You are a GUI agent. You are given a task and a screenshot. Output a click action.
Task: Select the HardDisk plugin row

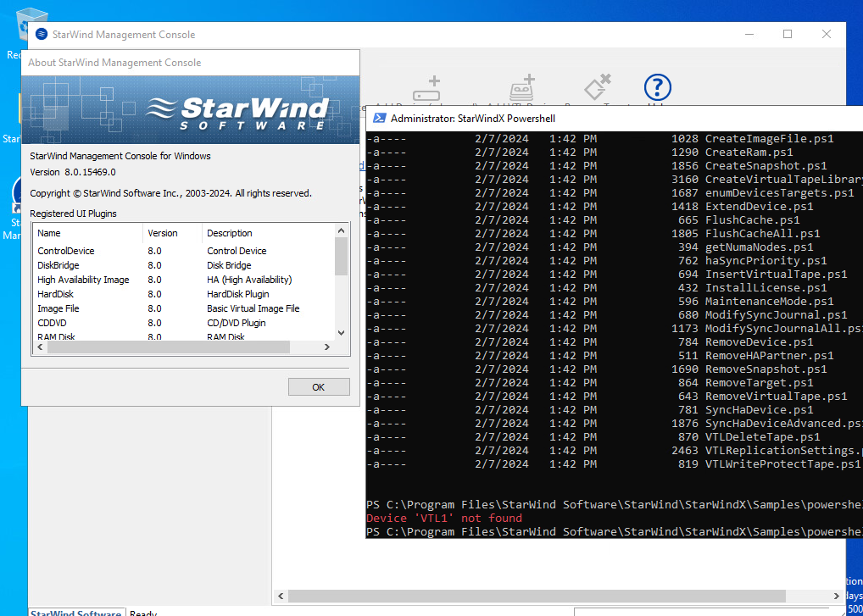tap(183, 294)
